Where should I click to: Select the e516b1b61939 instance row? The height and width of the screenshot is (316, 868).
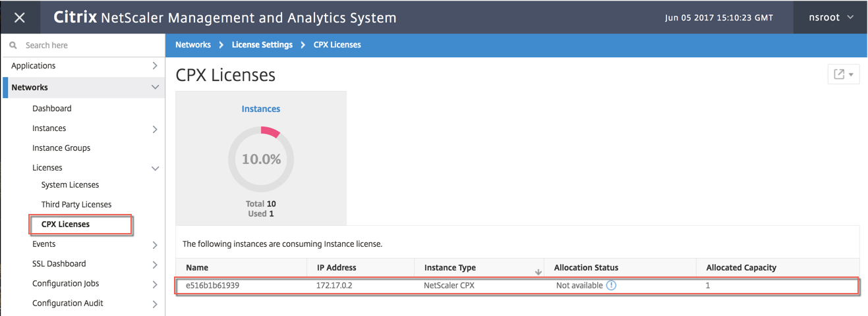pyautogui.click(x=517, y=286)
